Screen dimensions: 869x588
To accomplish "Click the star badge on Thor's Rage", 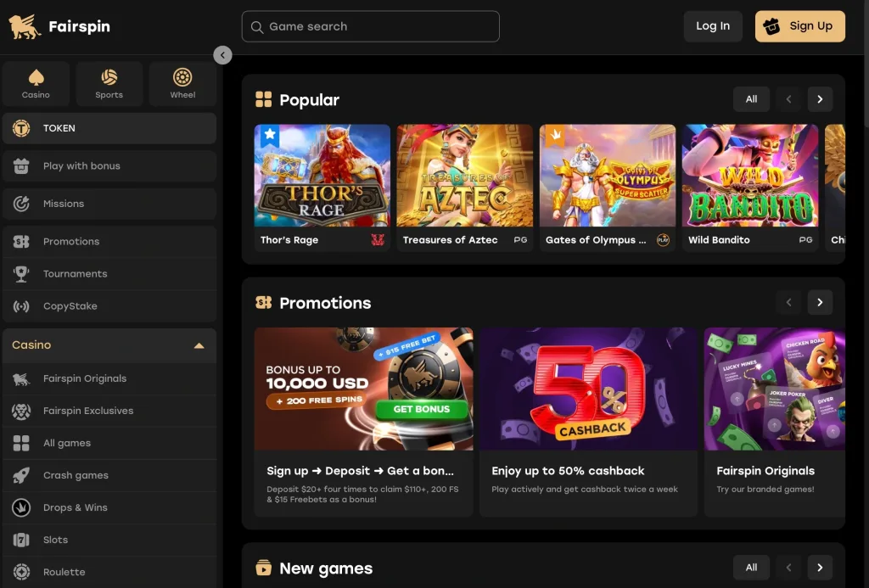I will [x=270, y=135].
